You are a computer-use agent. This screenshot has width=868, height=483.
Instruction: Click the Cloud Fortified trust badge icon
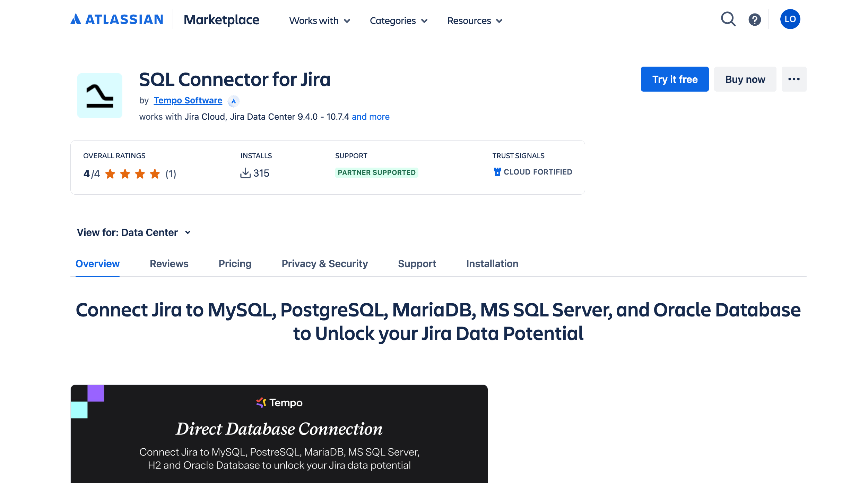click(x=498, y=171)
